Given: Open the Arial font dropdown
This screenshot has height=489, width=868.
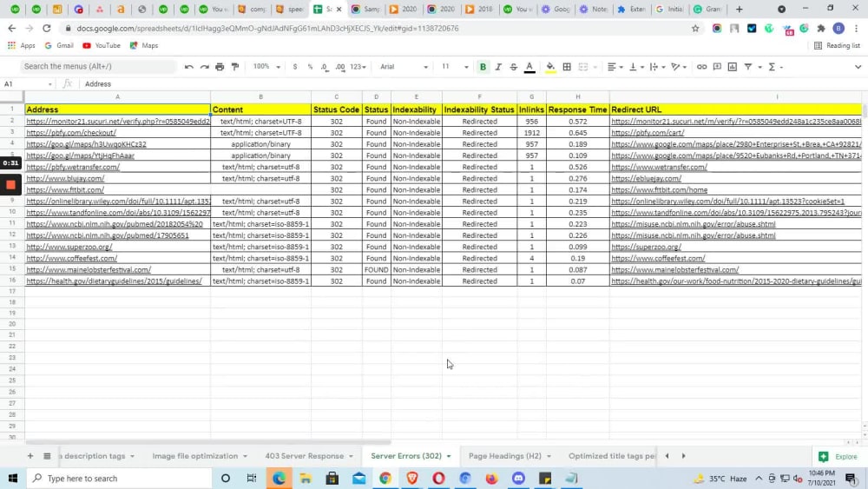Looking at the screenshot, I should pyautogui.click(x=404, y=67).
